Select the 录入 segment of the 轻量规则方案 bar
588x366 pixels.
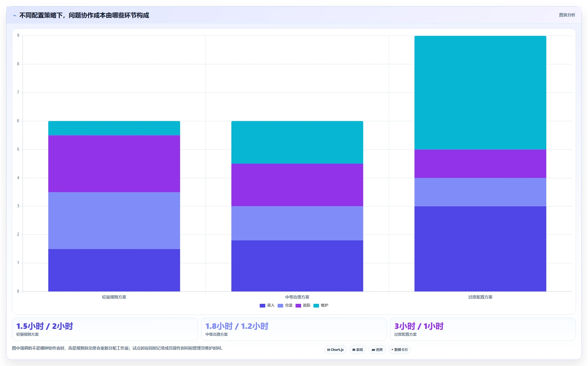pyautogui.click(x=114, y=270)
